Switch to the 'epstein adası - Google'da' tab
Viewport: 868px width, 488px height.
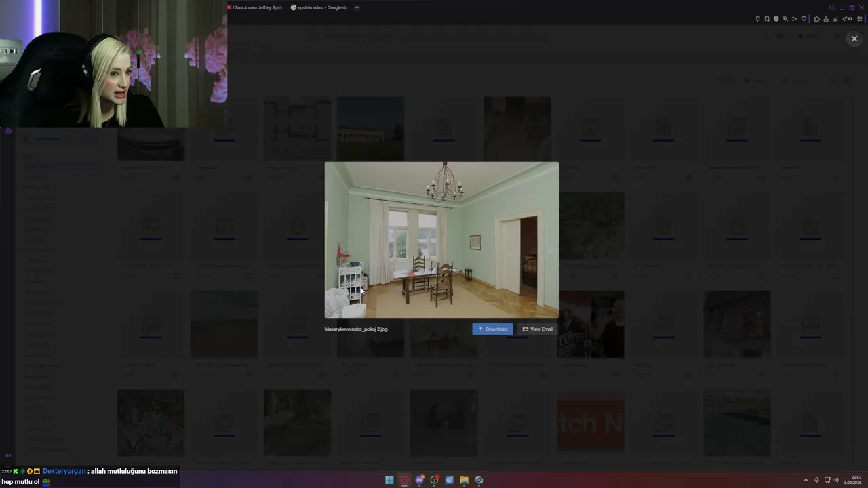click(x=319, y=7)
